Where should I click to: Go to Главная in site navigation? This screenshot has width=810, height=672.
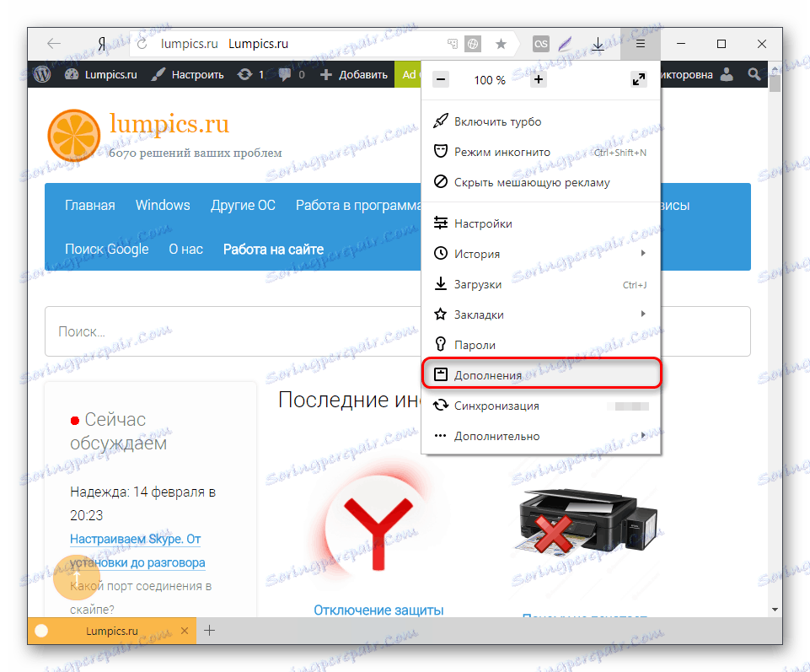90,205
